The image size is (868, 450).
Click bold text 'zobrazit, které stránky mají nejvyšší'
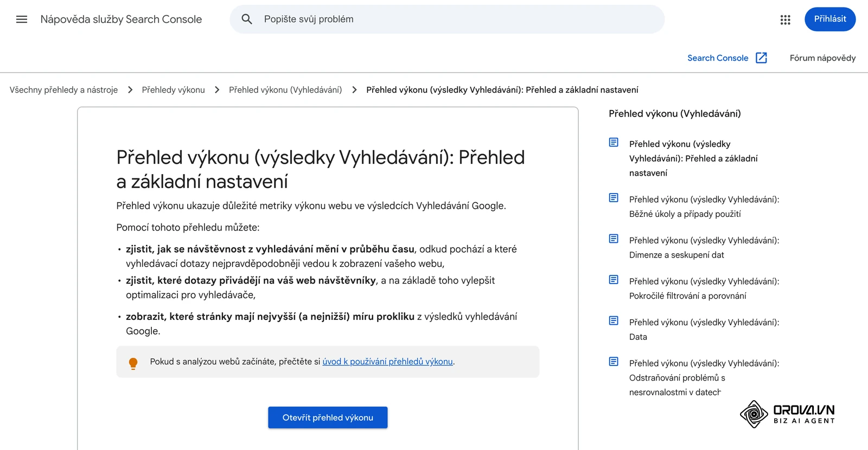[270, 317]
